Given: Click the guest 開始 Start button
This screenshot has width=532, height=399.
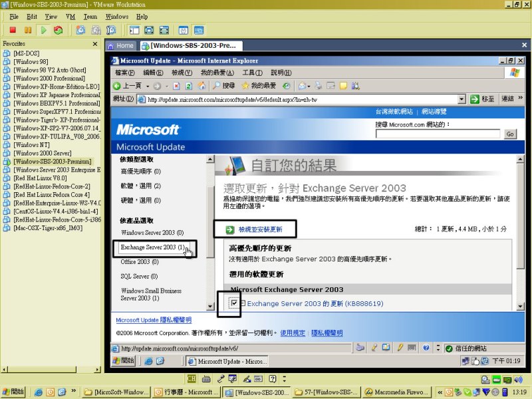Looking at the screenshot, I should pos(124,360).
